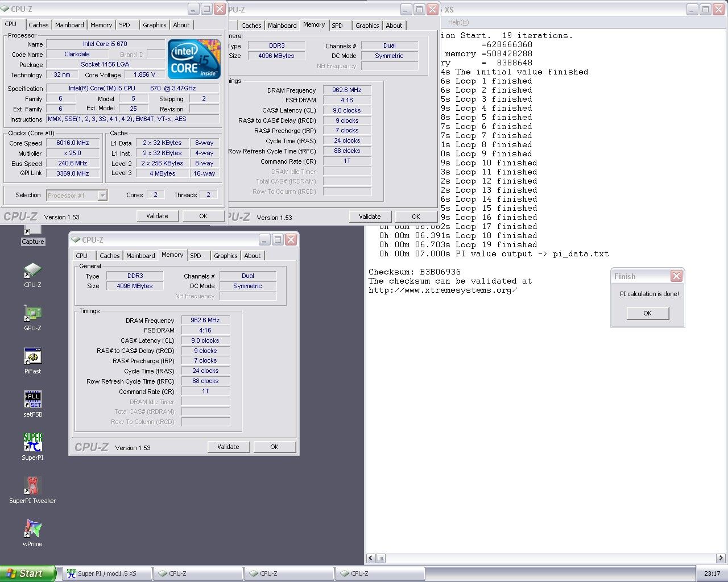Click the '88 clocks' tRFC value in lower CPU-Z window
Viewport: 728px width, 582px height.
tap(205, 381)
